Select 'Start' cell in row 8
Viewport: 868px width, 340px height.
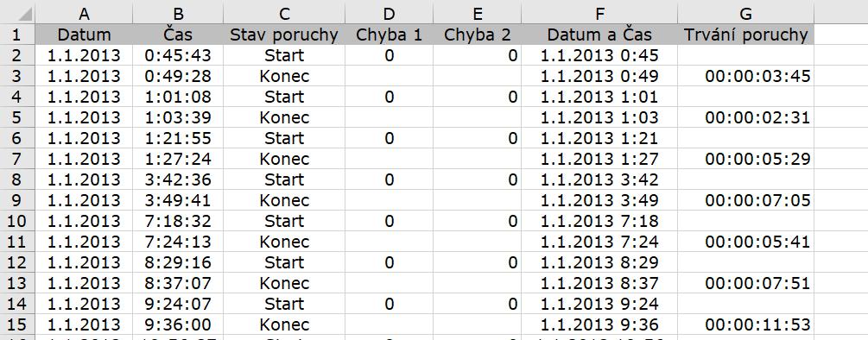tap(284, 179)
